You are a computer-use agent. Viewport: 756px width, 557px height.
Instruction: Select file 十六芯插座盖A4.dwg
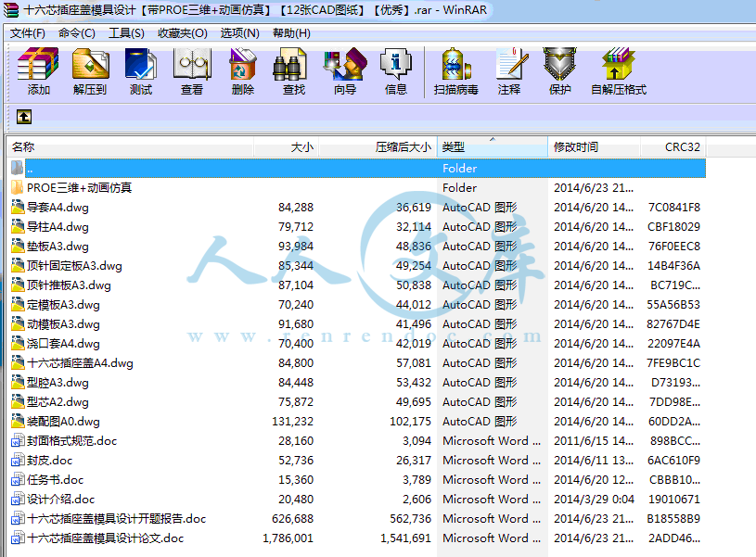[x=80, y=362]
